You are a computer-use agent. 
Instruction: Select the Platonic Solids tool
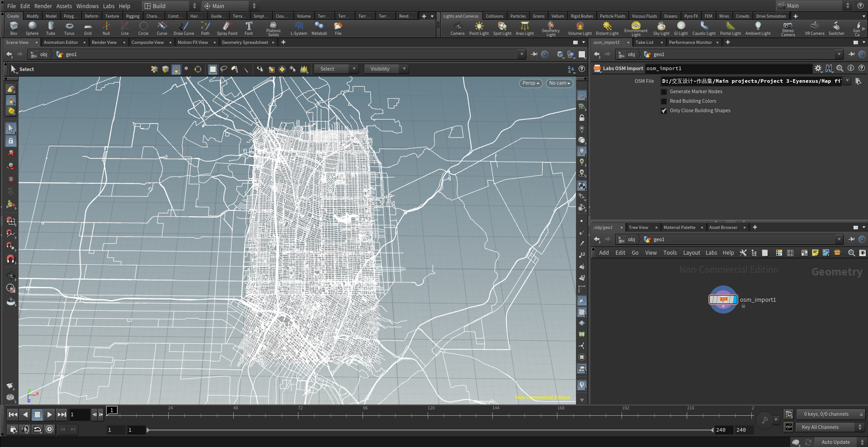(274, 28)
